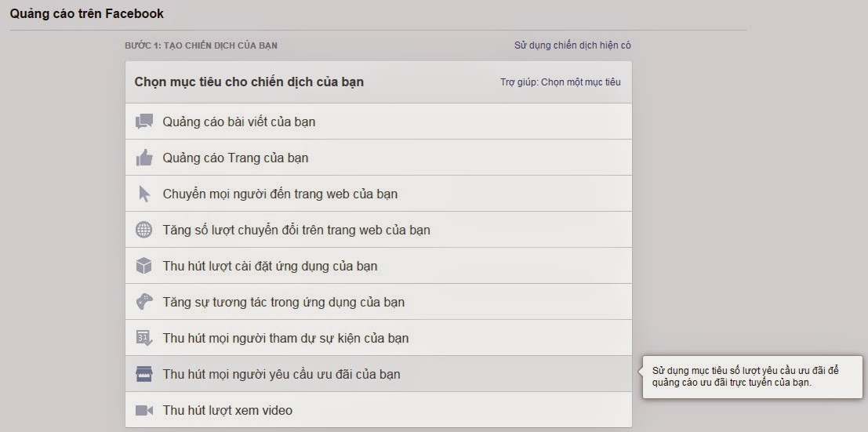The width and height of the screenshot is (868, 432).
Task: Select 'Thu hút mọi người tham dự sự kiện'
Action: [x=379, y=338]
